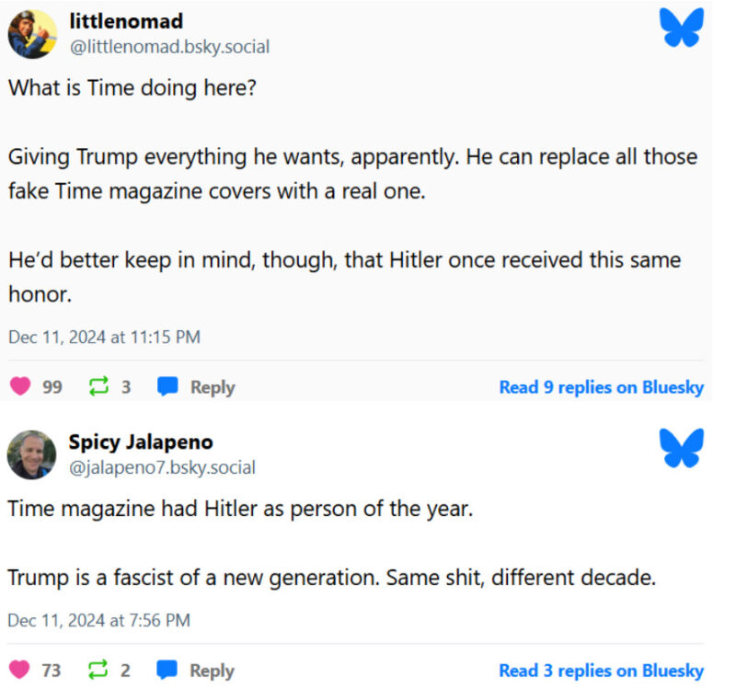Open the @jalapeno7.bsky.social handle
This screenshot has height=700, width=736.
coord(162,467)
